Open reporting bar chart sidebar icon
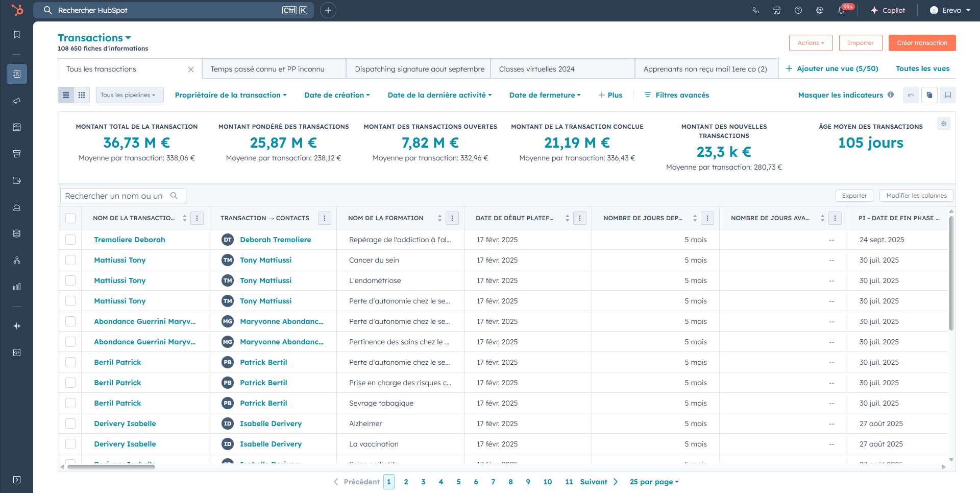Viewport: 980px width, 493px height. [x=17, y=287]
